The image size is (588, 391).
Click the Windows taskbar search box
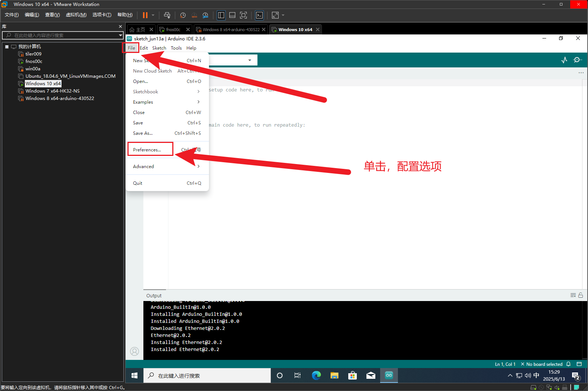[x=207, y=375]
